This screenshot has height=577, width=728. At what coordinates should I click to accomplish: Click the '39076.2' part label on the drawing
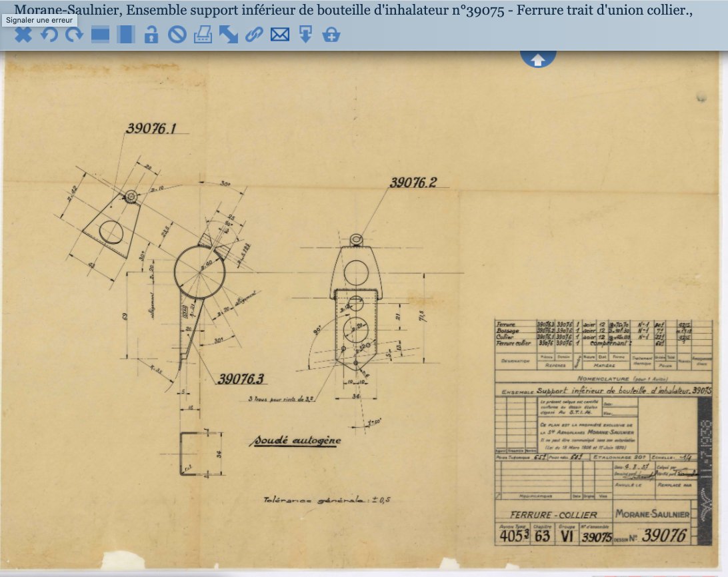tap(413, 183)
